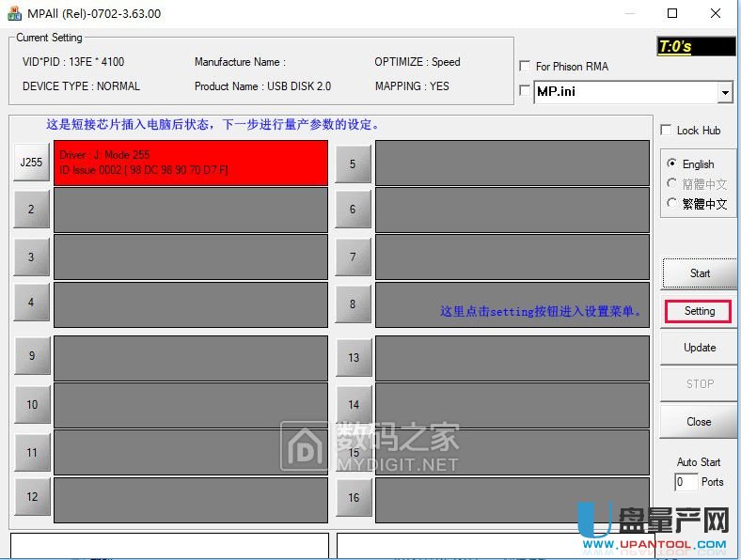Click the Auto Start ports input field
The image size is (741, 560).
point(686,482)
